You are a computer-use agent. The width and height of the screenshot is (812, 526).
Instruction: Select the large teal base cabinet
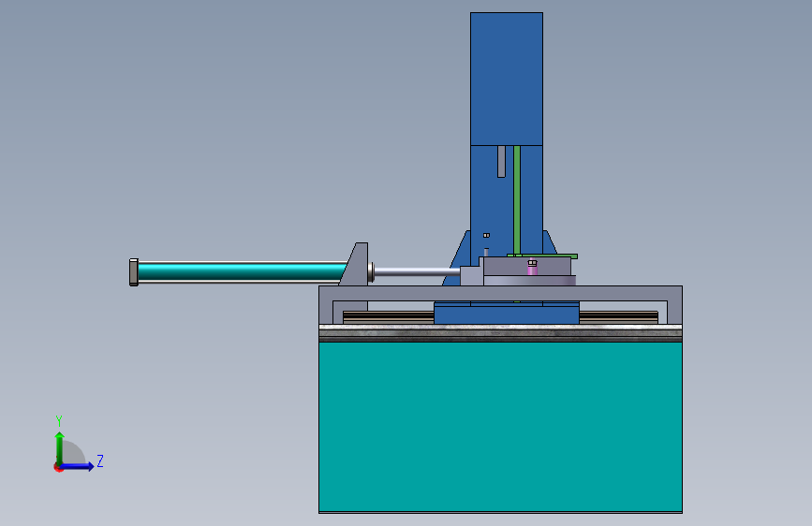(x=500, y=427)
